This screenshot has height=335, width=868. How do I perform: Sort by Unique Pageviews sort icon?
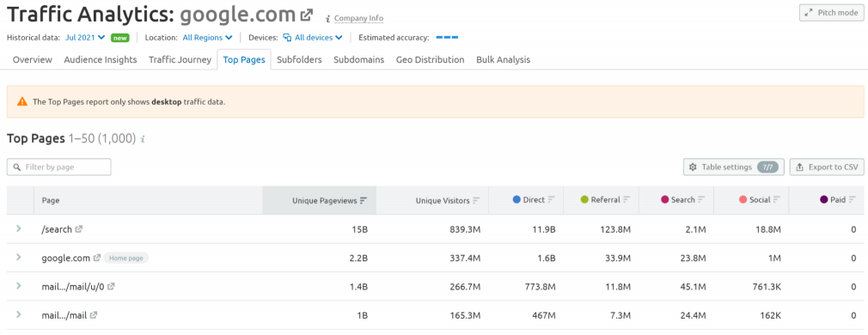coord(364,200)
